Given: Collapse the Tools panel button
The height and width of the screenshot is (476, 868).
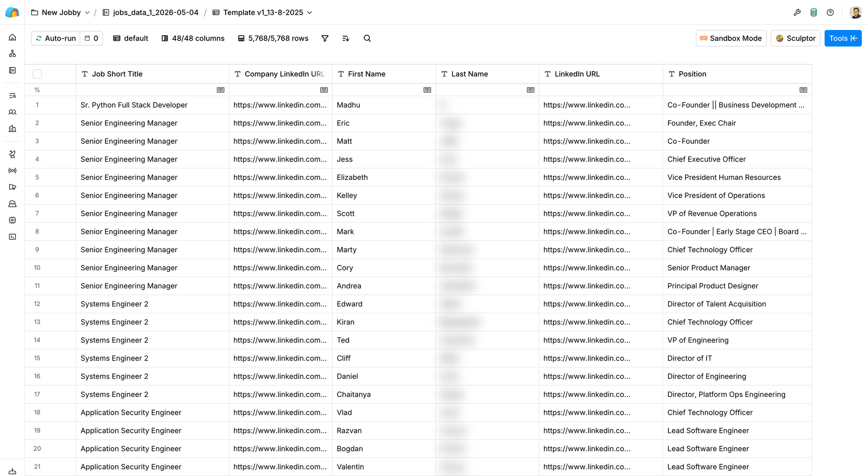Looking at the screenshot, I should click(x=843, y=38).
